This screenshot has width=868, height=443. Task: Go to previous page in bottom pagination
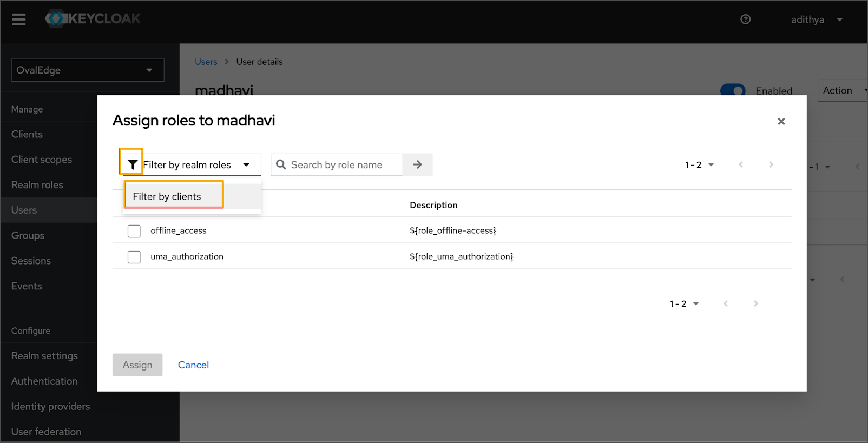pos(726,303)
